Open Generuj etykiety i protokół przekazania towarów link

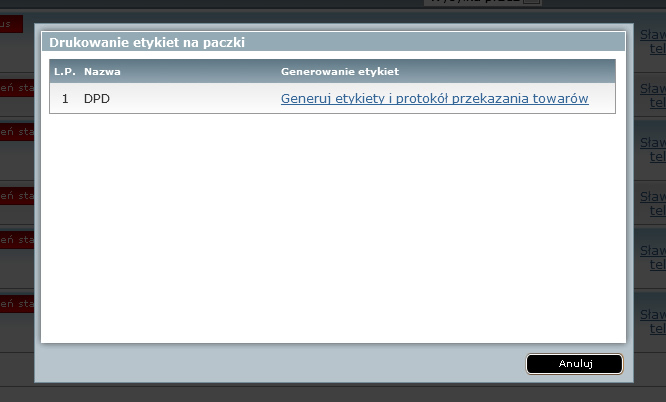435,99
